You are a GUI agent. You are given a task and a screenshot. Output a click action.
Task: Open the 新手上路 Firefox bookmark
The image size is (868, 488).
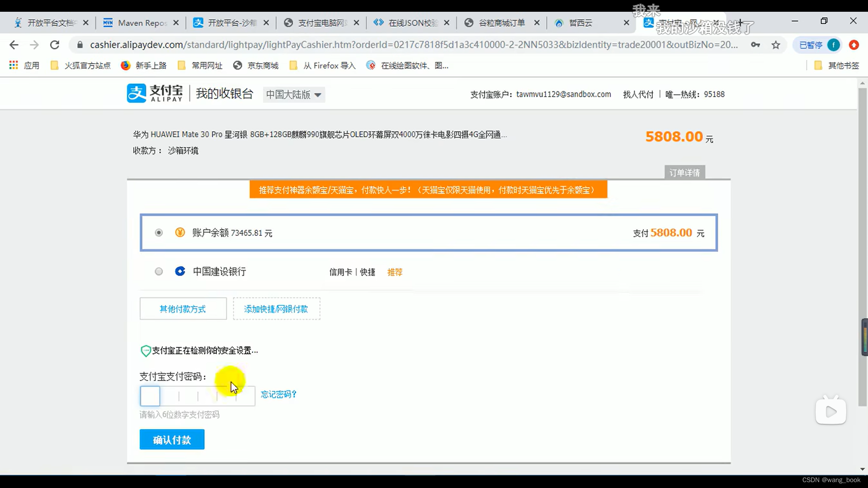(x=144, y=66)
